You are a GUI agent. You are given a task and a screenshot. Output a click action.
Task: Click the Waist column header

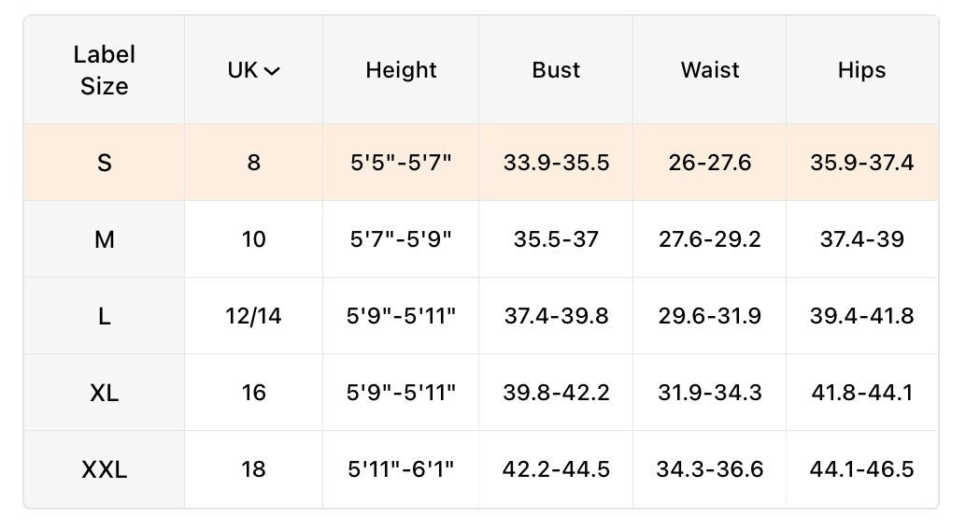709,70
